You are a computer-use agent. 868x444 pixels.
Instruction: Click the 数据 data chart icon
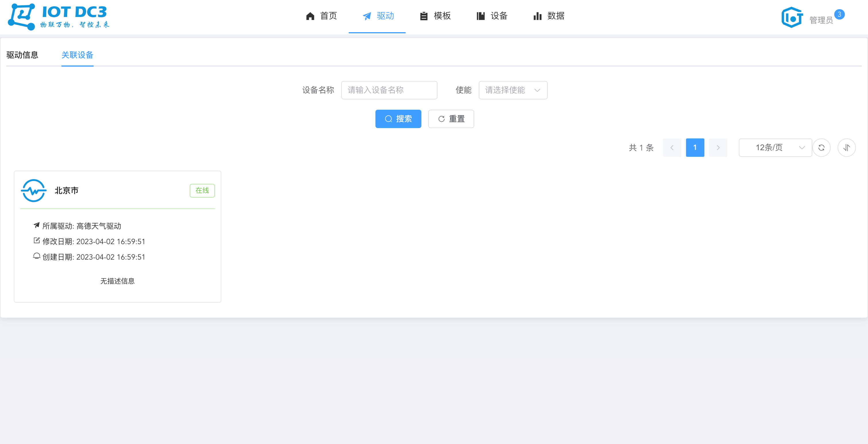click(x=537, y=16)
